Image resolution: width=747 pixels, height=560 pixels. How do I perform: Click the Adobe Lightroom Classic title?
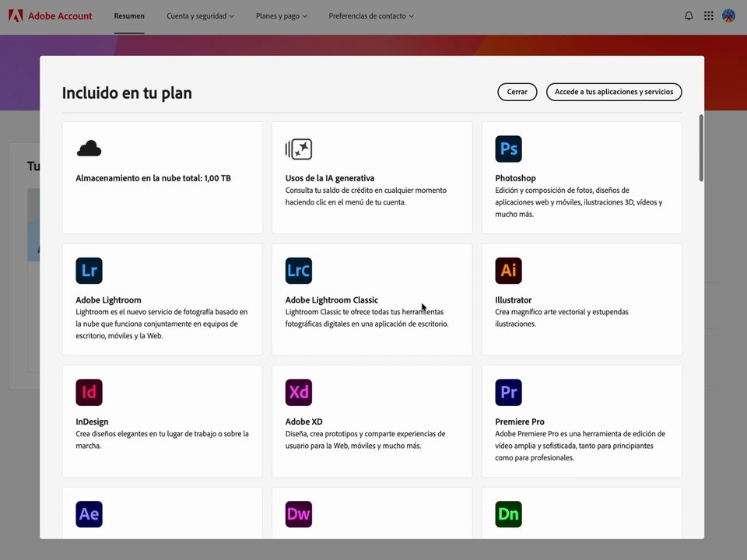click(x=331, y=300)
